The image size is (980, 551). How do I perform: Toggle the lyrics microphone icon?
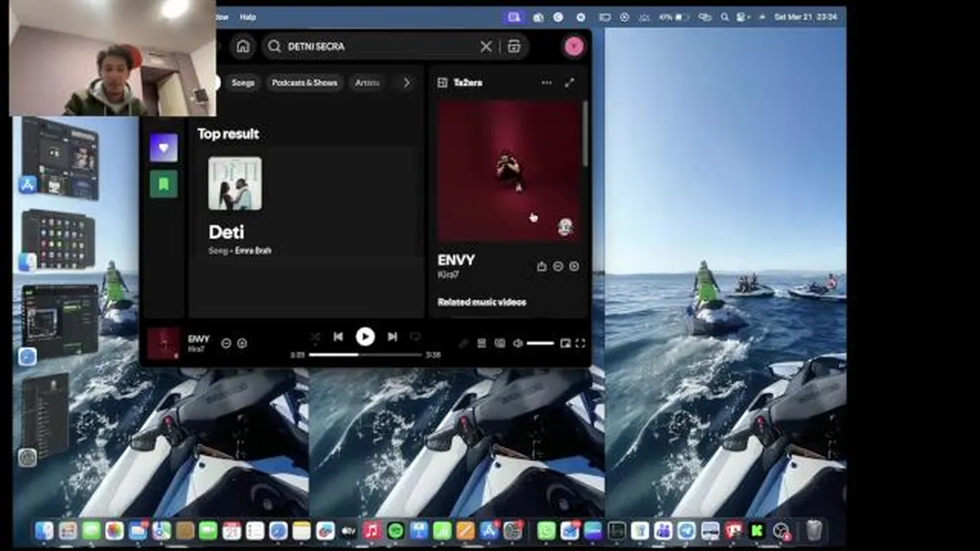pyautogui.click(x=463, y=344)
